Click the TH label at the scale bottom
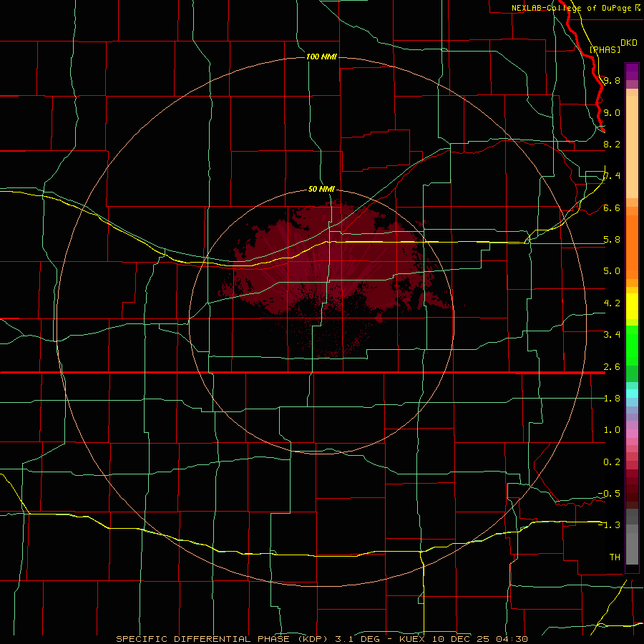Viewport: 644px width, 644px height. tap(615, 557)
